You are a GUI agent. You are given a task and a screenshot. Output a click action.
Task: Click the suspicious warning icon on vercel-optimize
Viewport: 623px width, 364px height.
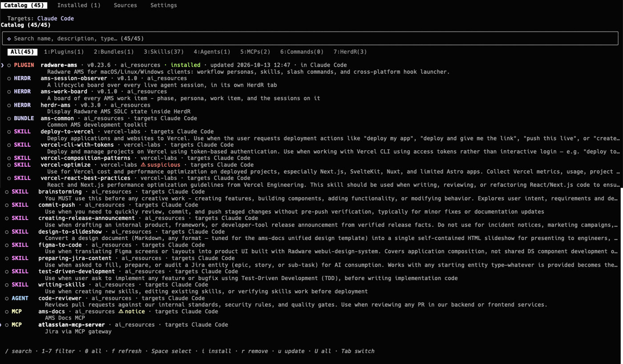tap(143, 165)
